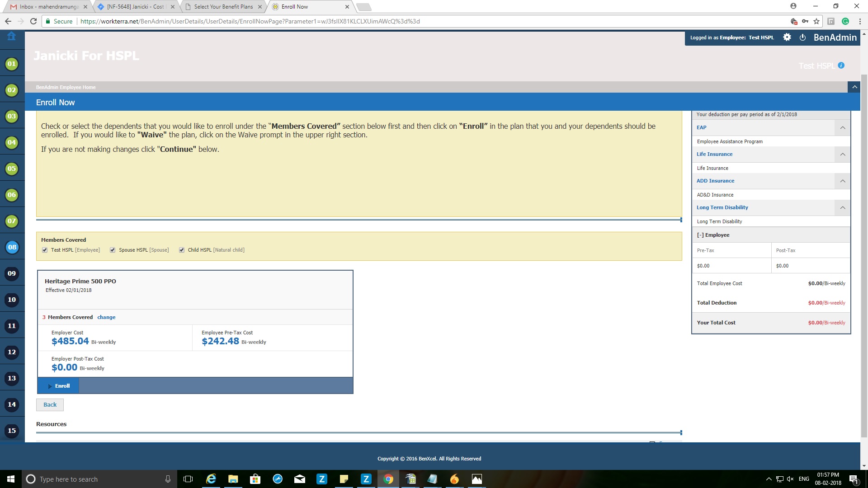Collapse the Long Term Disability section

(843, 208)
